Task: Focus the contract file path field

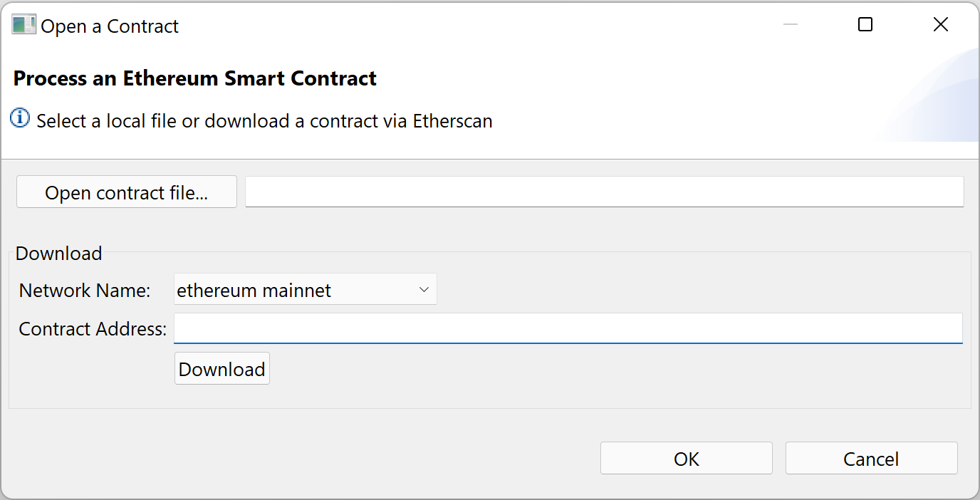Action: click(605, 192)
